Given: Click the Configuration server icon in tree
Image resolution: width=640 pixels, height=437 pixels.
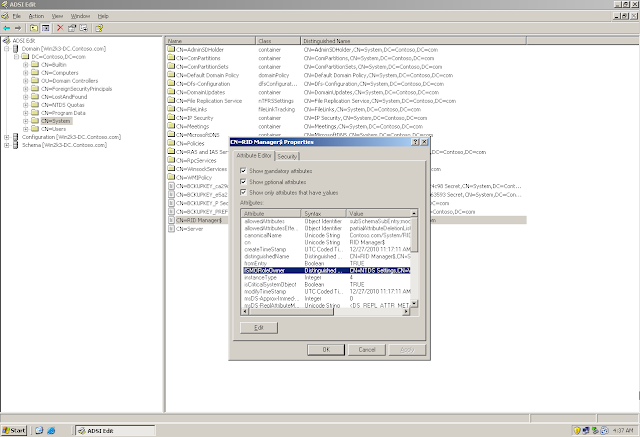Looking at the screenshot, I should pos(16,137).
